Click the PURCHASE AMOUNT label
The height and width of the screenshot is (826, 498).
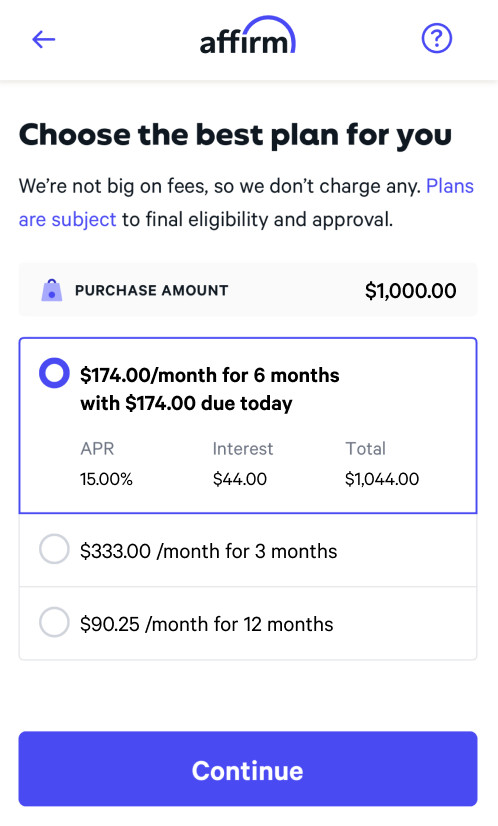pyautogui.click(x=151, y=290)
